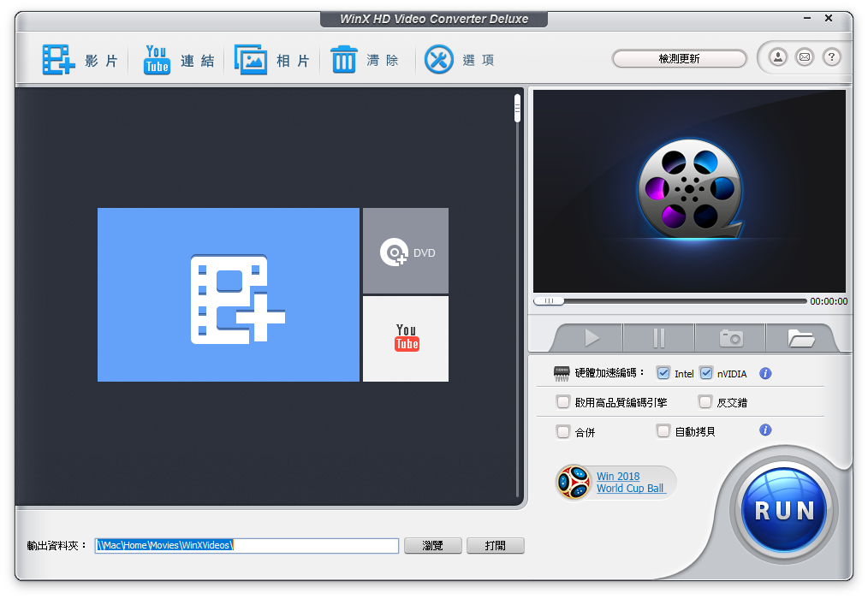Click the play button under preview
868x599 pixels.
tap(590, 338)
